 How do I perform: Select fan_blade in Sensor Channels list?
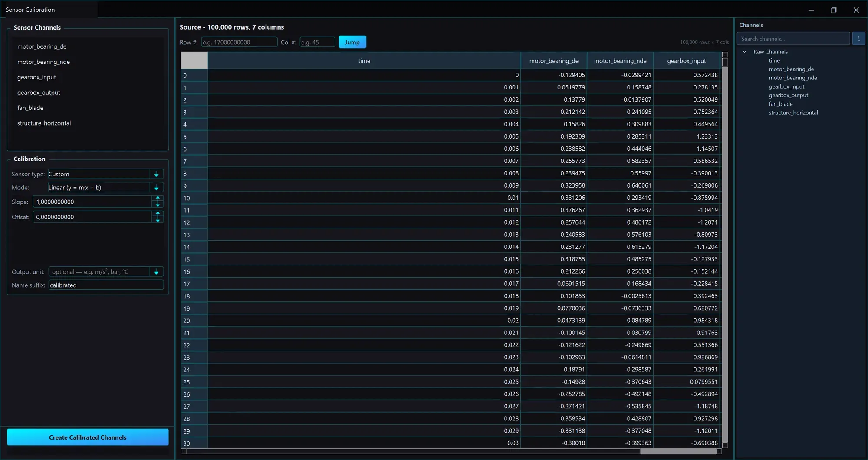point(88,108)
